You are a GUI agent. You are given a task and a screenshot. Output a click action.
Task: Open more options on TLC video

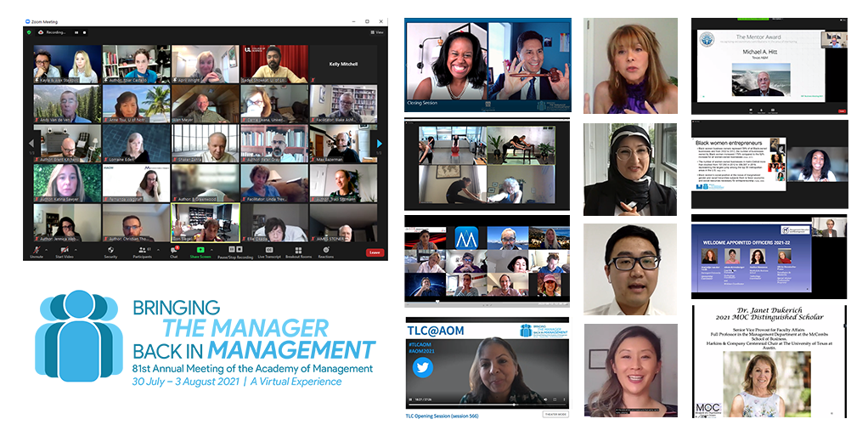point(564,399)
